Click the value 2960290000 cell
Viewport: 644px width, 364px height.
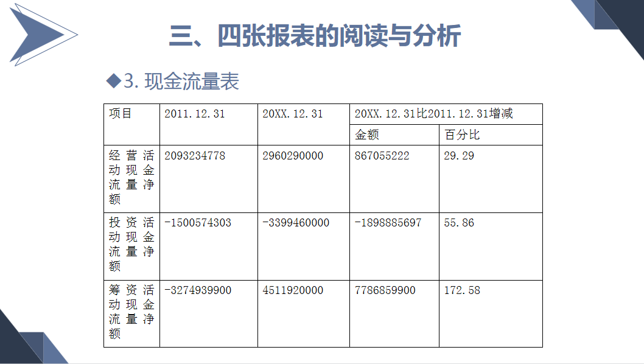291,155
